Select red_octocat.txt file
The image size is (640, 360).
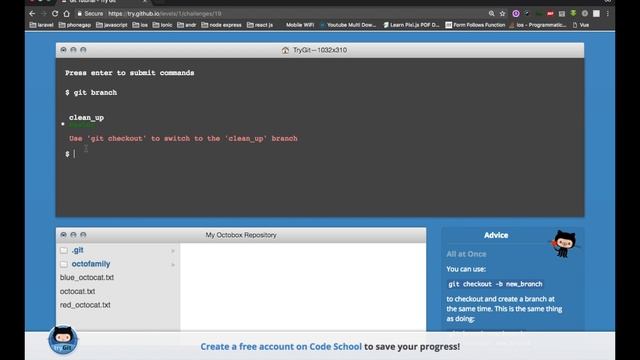85,305
